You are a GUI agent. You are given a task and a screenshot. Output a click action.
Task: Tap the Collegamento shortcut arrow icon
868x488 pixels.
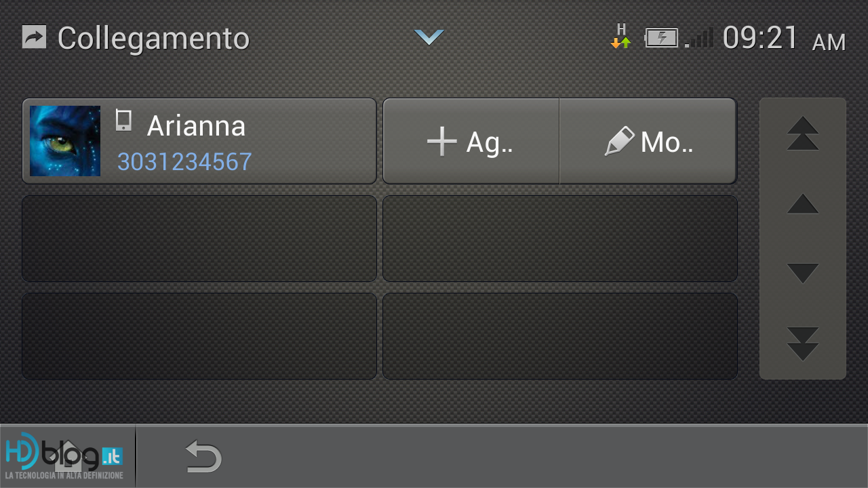tap(34, 37)
